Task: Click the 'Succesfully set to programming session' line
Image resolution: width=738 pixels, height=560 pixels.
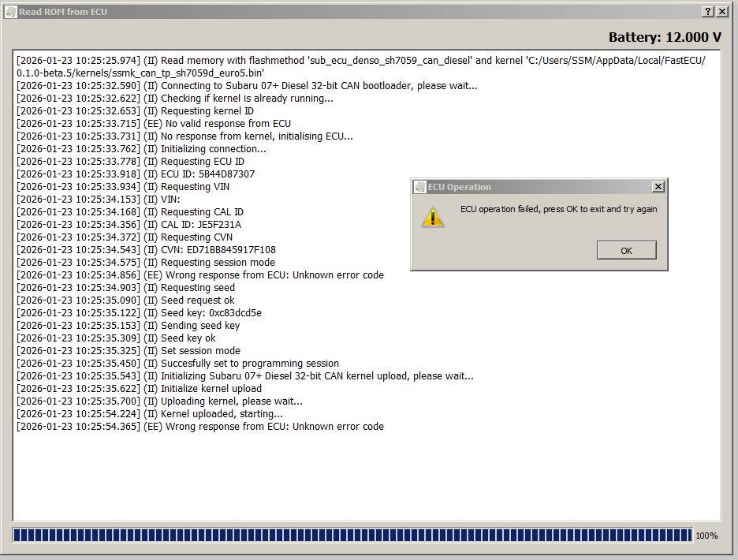Action: [x=178, y=363]
